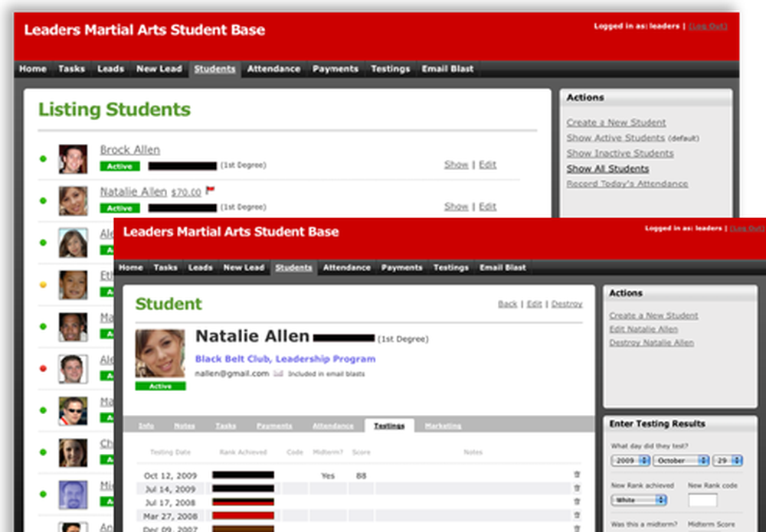
Task: Click Black Belt Club, Leadership Program text
Action: coord(285,359)
